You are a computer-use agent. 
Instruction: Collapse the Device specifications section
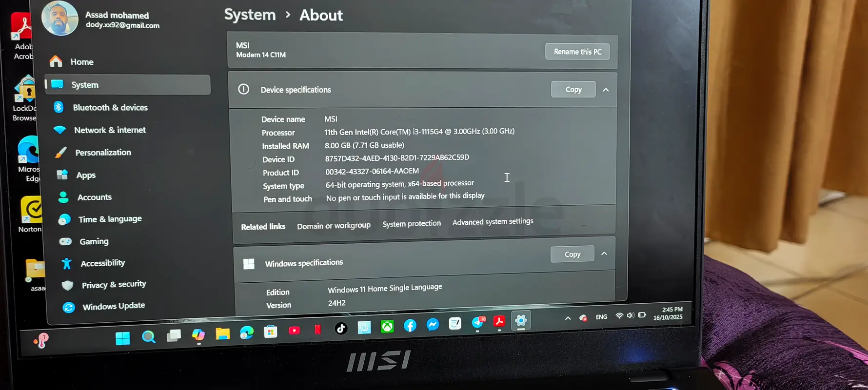(x=606, y=90)
